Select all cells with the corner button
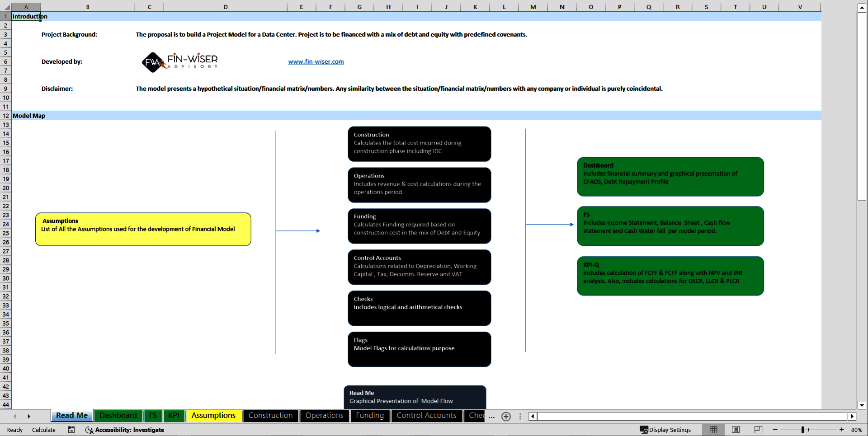This screenshot has width=868, height=436. coord(5,7)
